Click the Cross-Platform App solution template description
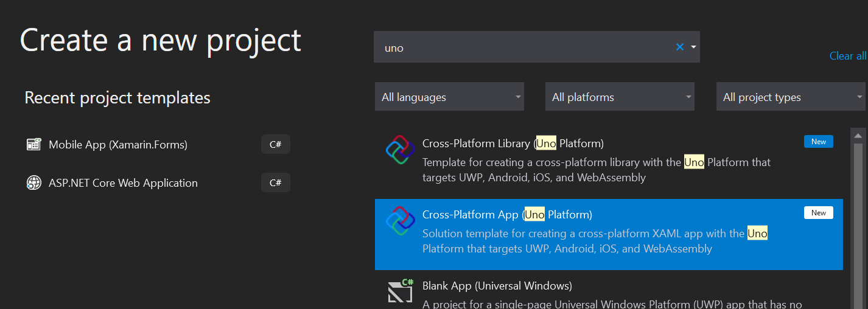Image resolution: width=868 pixels, height=309 pixels. coord(595,241)
